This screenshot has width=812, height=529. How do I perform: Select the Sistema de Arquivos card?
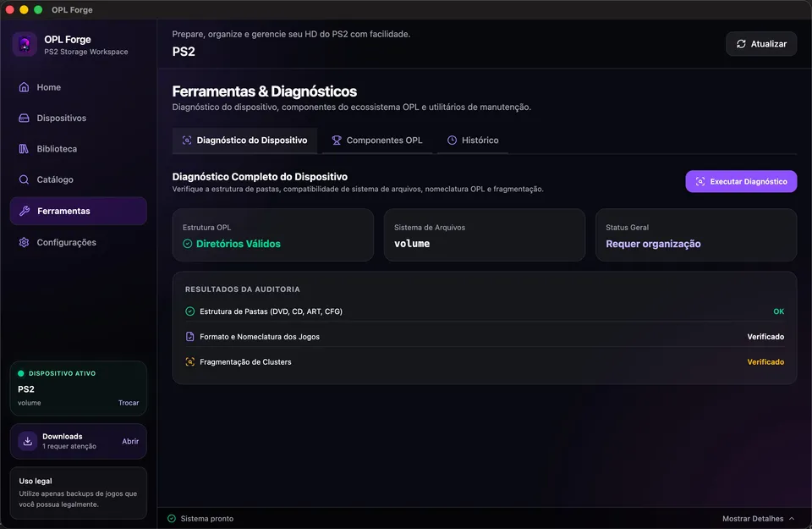484,235
